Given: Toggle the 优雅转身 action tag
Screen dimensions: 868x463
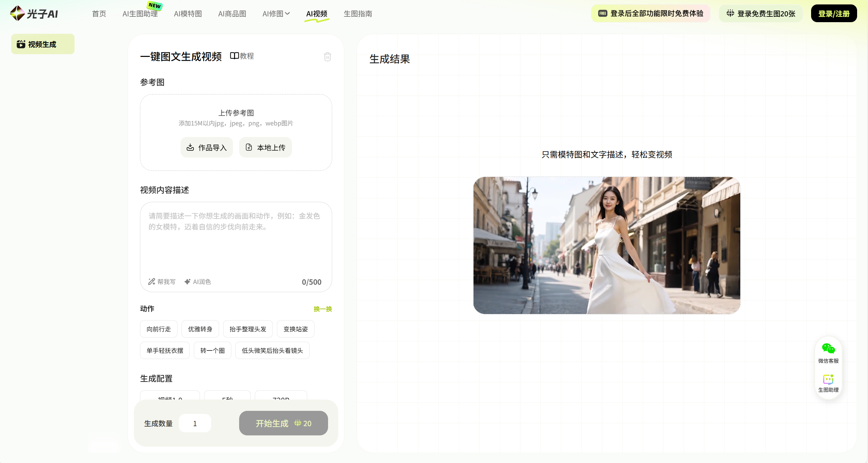Looking at the screenshot, I should pyautogui.click(x=200, y=329).
